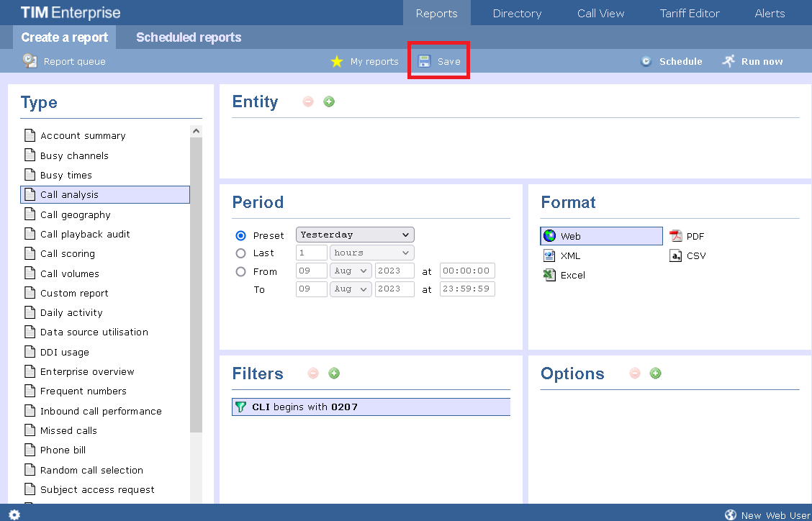The height and width of the screenshot is (521, 812).
Task: Open the Tariff Editor section
Action: pos(689,12)
